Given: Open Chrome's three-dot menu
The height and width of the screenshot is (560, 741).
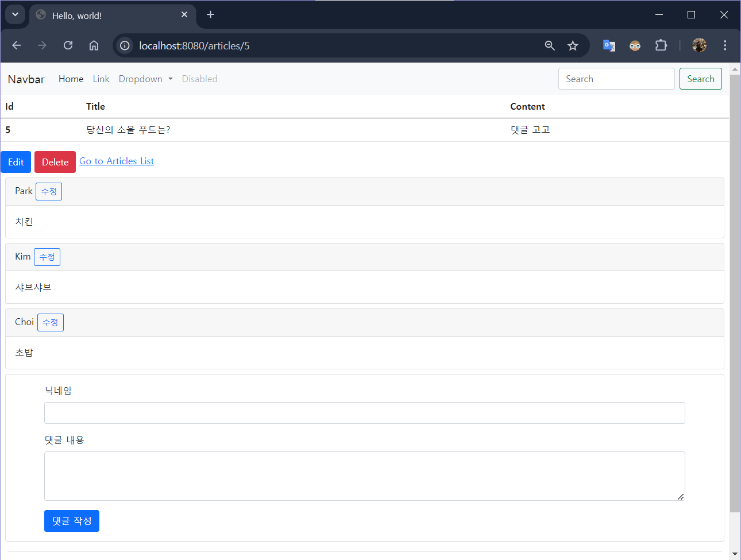Looking at the screenshot, I should pyautogui.click(x=725, y=45).
